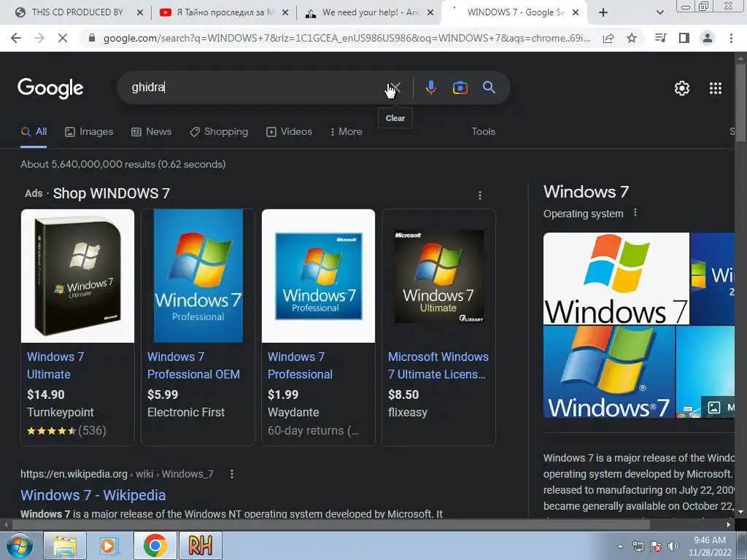Open ads options three-dot menu

click(480, 195)
